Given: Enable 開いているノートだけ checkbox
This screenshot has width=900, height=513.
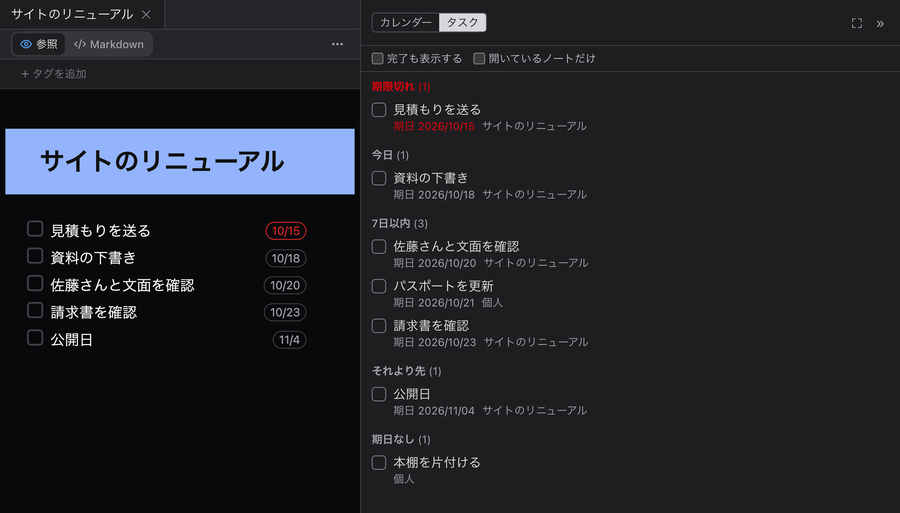Looking at the screenshot, I should click(x=479, y=59).
